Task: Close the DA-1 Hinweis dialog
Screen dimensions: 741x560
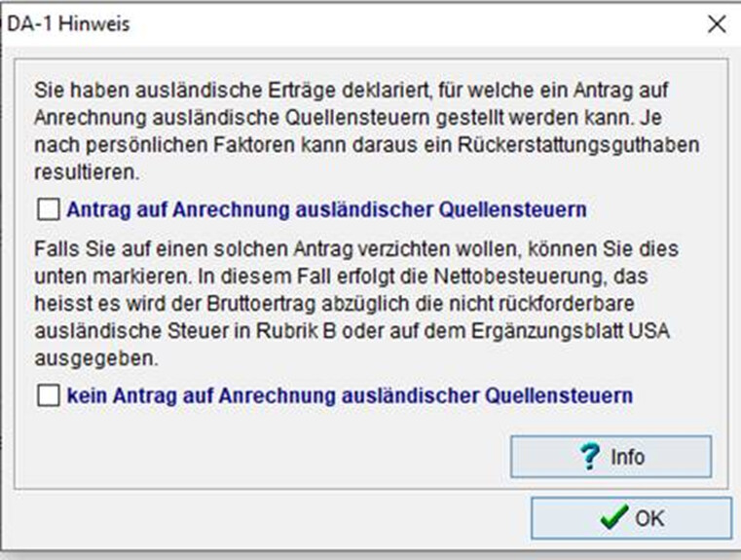Action: point(717,24)
